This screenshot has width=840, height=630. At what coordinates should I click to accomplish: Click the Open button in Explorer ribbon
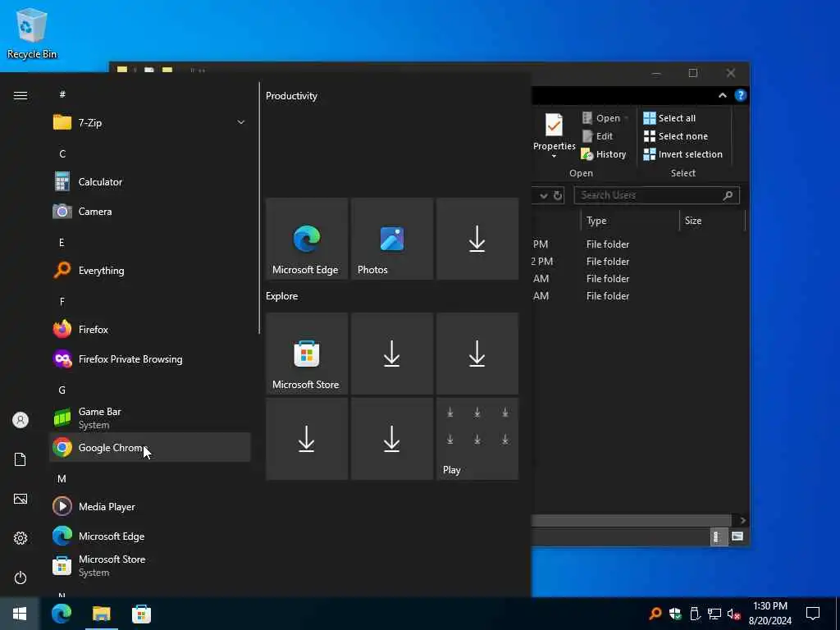[601, 118]
